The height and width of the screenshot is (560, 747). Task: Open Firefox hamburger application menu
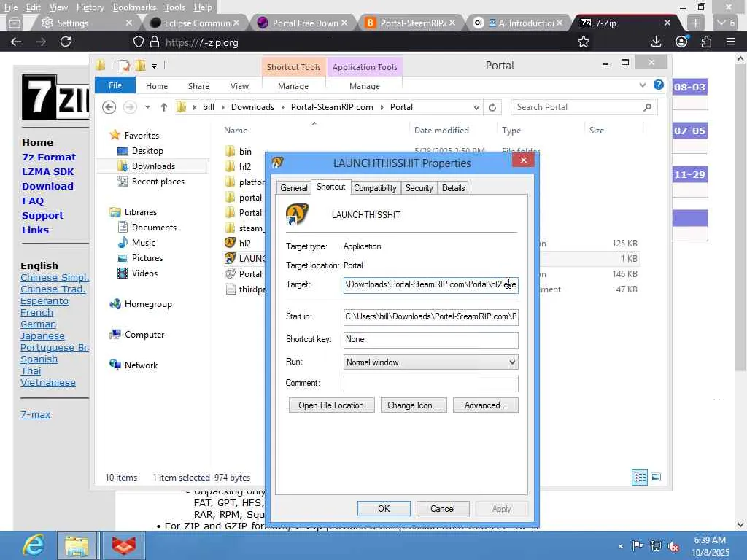[731, 42]
